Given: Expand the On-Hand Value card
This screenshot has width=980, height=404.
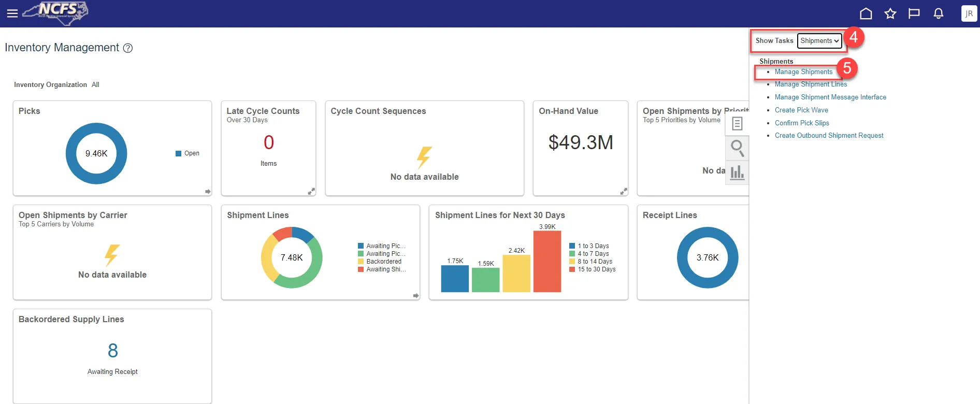Looking at the screenshot, I should pyautogui.click(x=623, y=192).
